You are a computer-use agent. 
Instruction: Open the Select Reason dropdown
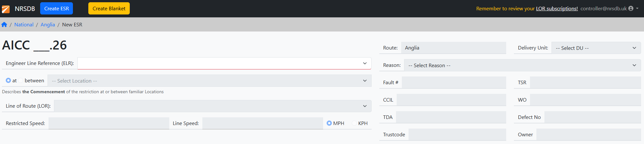(522, 65)
